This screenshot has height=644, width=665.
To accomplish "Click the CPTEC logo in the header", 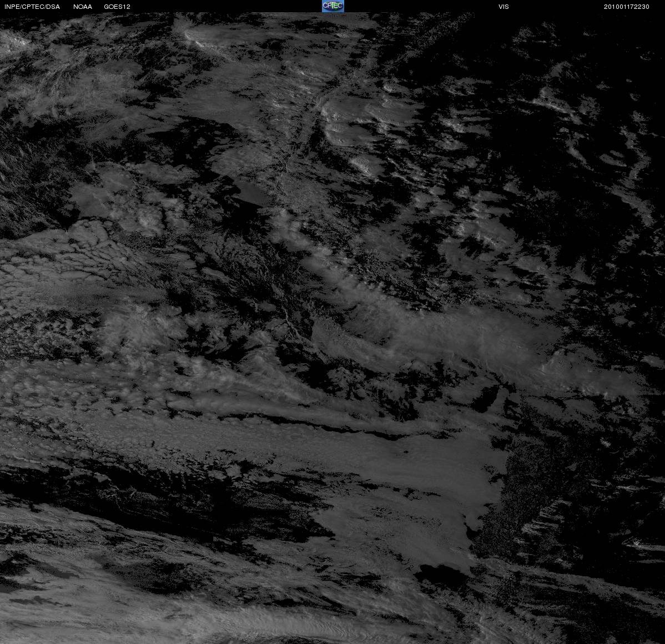I will pyautogui.click(x=332, y=6).
